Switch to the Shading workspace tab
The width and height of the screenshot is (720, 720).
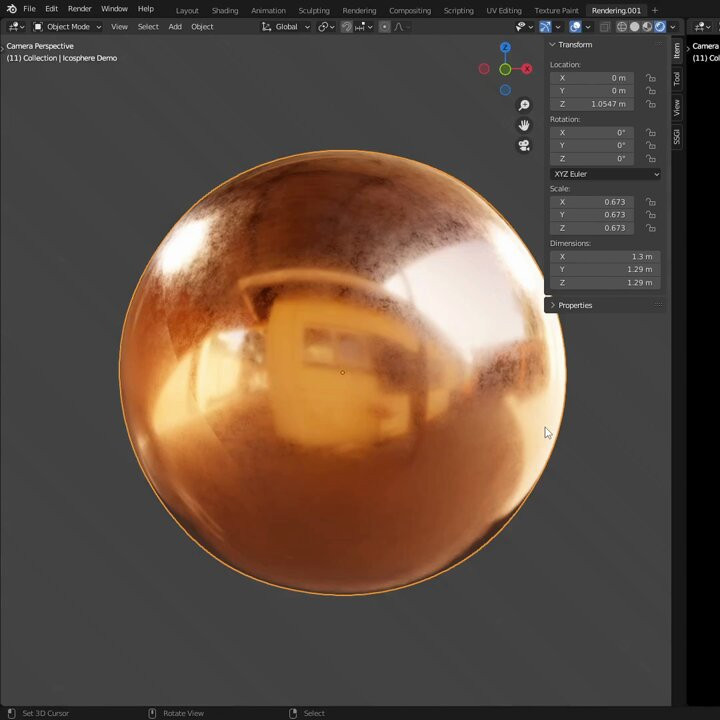[x=225, y=10]
